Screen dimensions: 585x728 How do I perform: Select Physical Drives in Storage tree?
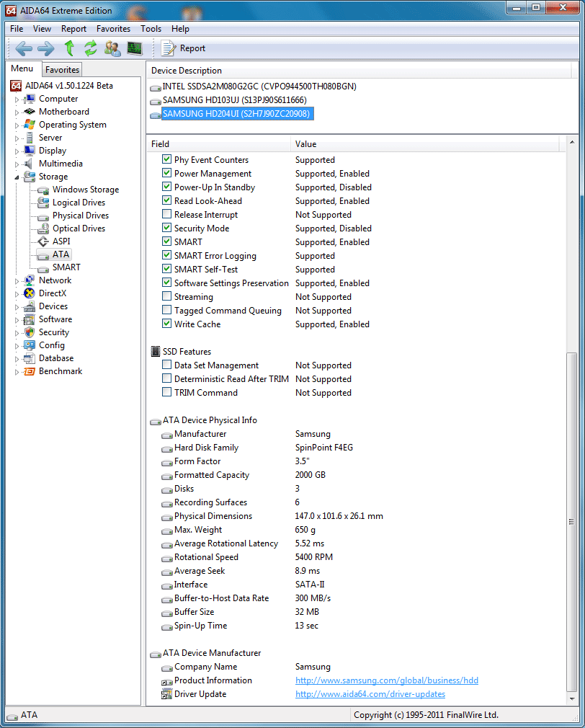pyautogui.click(x=81, y=216)
